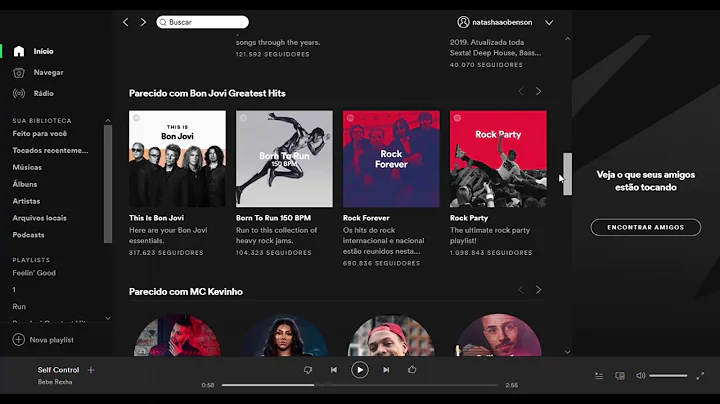Adjust the volume slider

(x=668, y=376)
